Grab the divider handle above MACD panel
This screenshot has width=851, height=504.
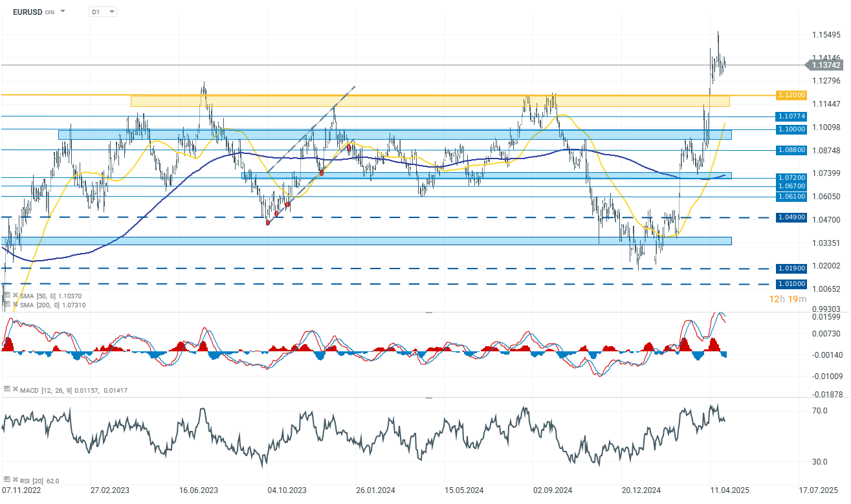(428, 312)
